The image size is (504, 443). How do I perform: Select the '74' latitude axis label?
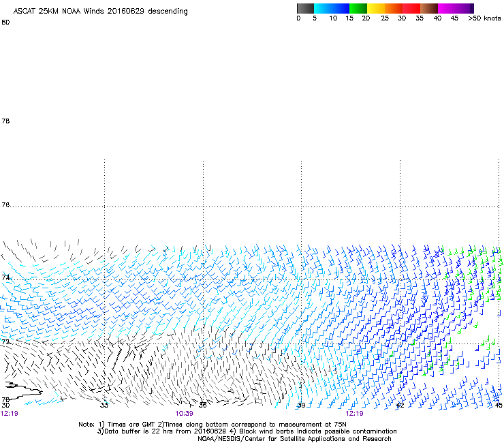click(x=5, y=277)
